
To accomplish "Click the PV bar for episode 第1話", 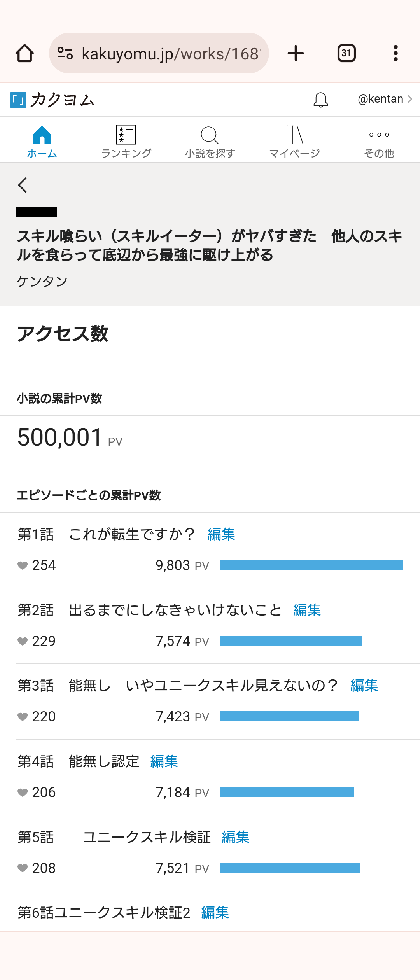I will [311, 565].
